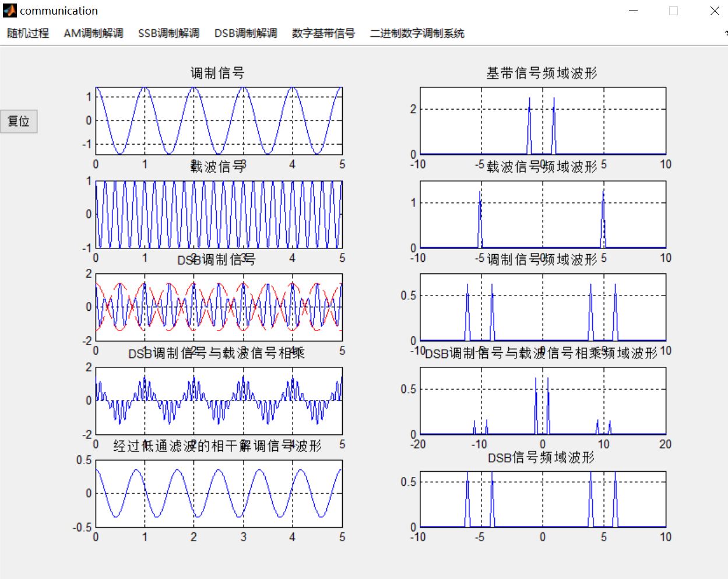Close the communication window
Screen dimensions: 728x579
[715, 10]
